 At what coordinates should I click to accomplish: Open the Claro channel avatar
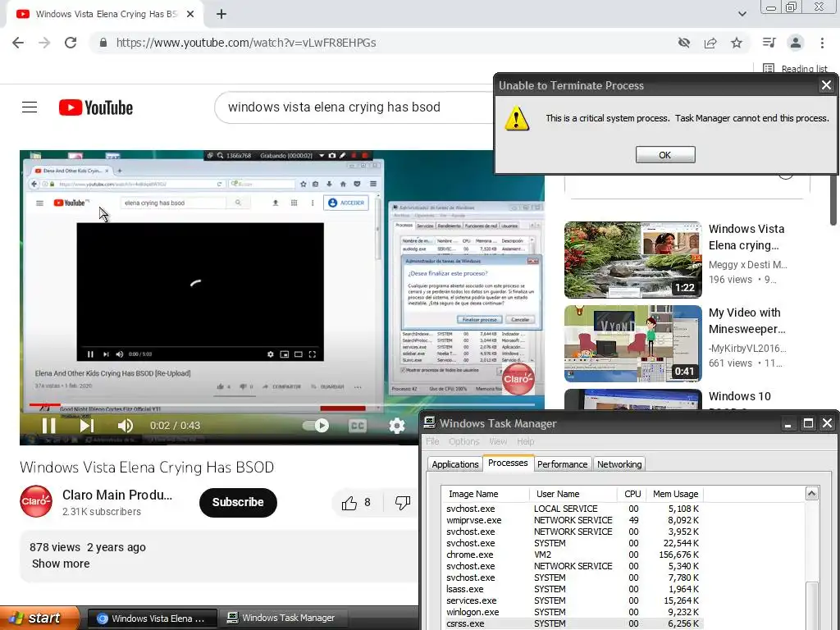coord(36,501)
